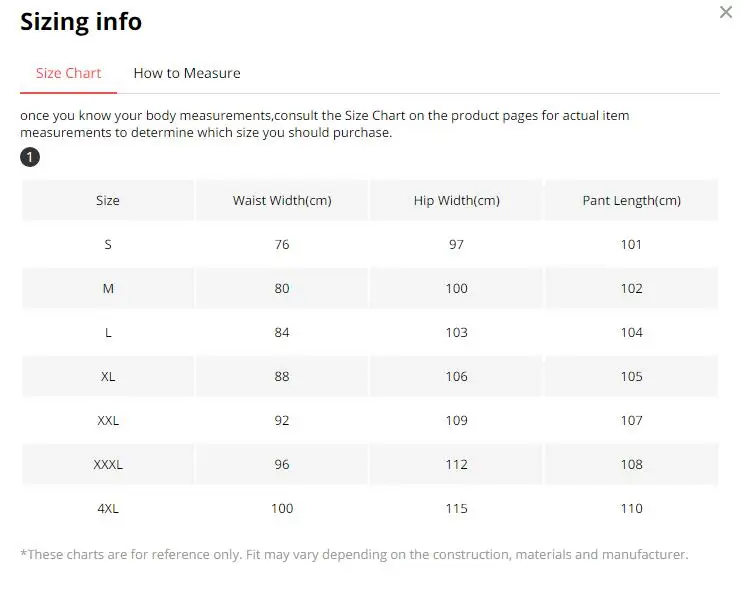The width and height of the screenshot is (741, 600).
Task: Select the Size Chart tab
Action: pyautogui.click(x=69, y=73)
